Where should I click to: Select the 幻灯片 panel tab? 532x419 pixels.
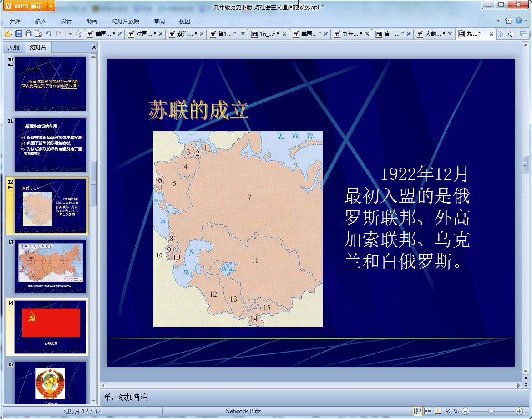click(38, 47)
